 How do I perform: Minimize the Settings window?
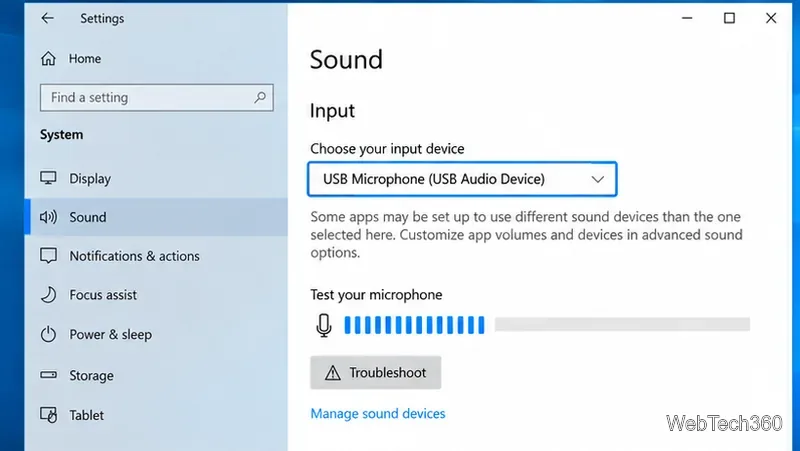[x=687, y=18]
